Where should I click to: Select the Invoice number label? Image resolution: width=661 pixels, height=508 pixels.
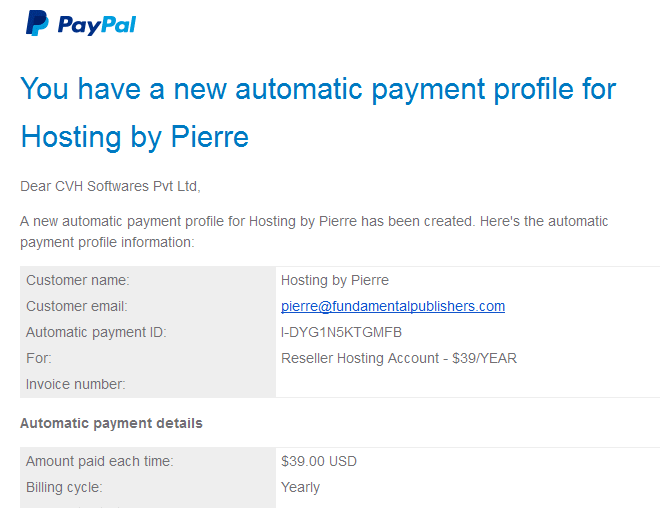tap(76, 384)
